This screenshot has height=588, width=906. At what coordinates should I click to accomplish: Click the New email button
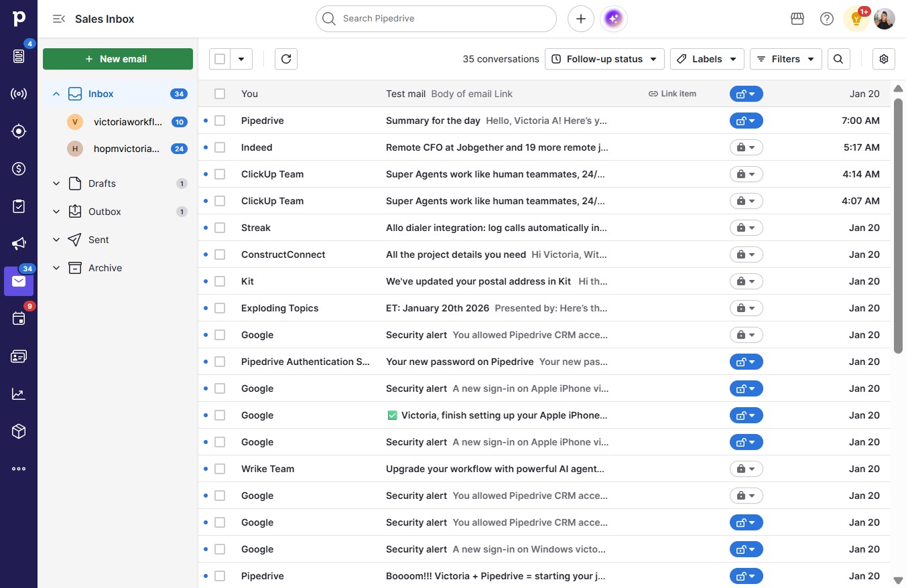(x=118, y=59)
